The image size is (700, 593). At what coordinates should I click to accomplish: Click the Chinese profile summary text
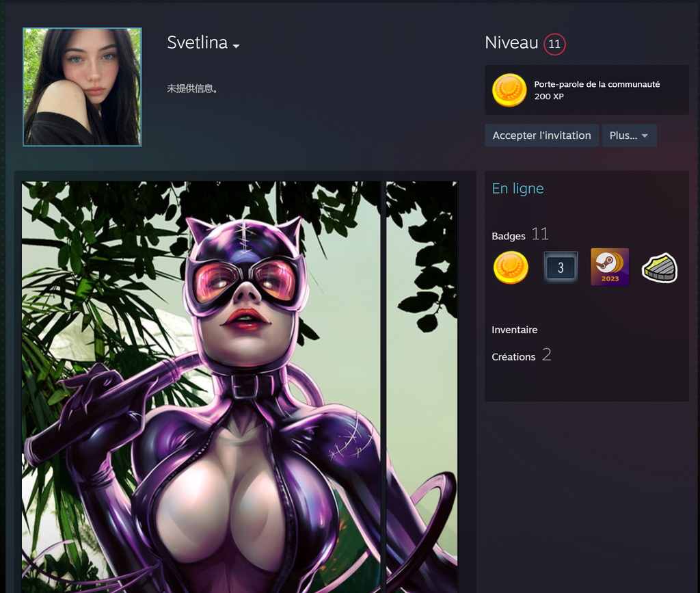click(x=192, y=88)
